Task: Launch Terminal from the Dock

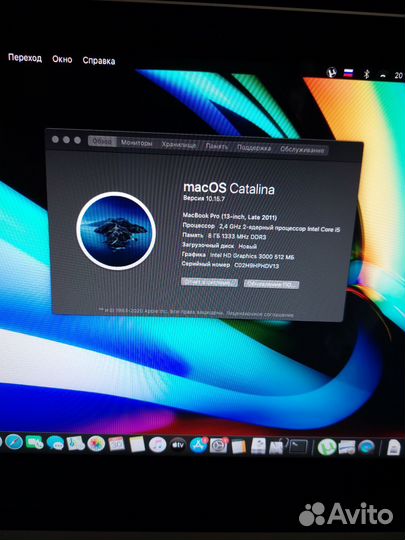Action: pos(298,447)
